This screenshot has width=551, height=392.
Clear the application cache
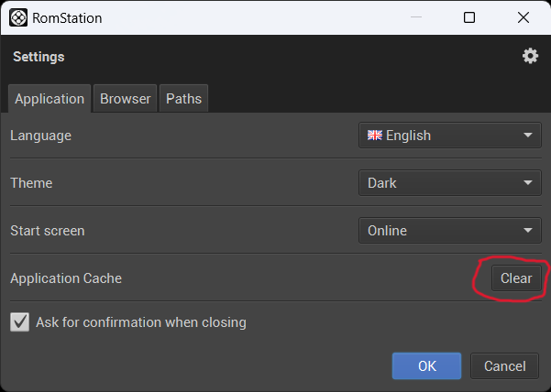(x=516, y=278)
